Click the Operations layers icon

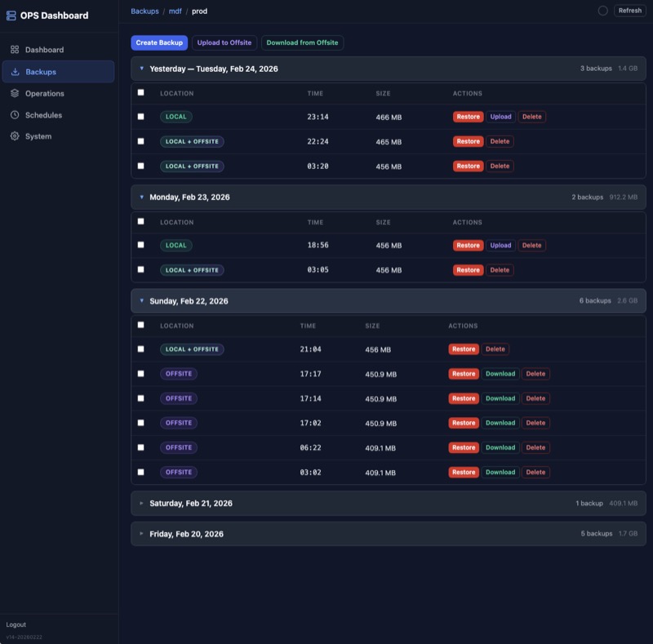coord(15,93)
